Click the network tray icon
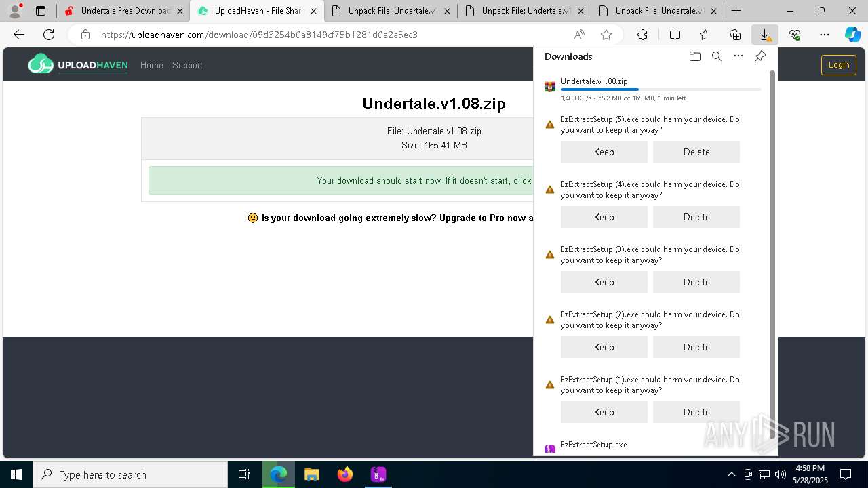 pyautogui.click(x=764, y=474)
